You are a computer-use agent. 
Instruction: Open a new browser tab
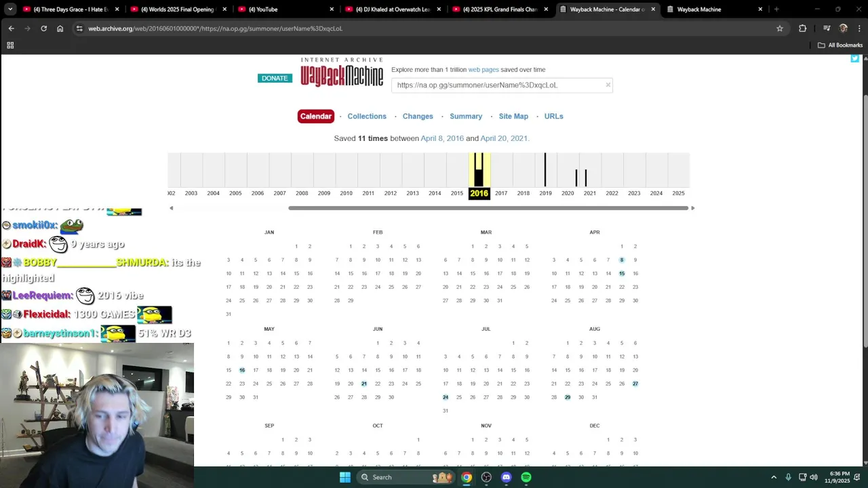tap(776, 9)
